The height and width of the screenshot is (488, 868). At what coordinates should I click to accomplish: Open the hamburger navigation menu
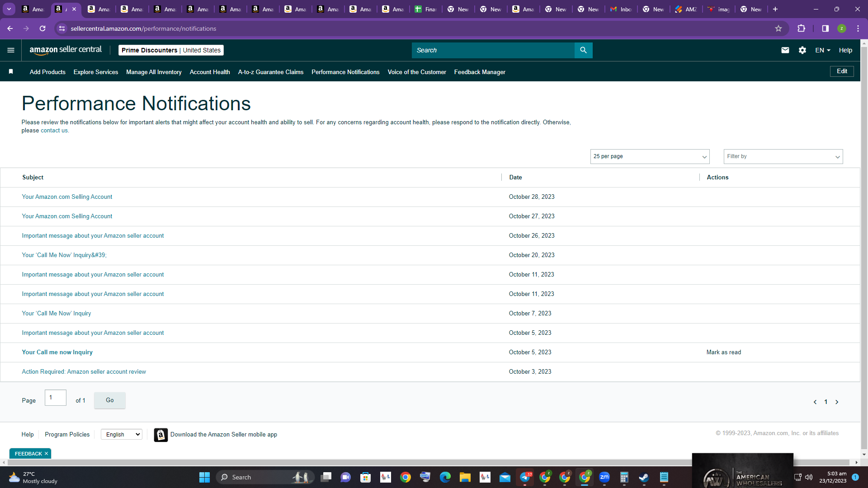pyautogui.click(x=11, y=50)
